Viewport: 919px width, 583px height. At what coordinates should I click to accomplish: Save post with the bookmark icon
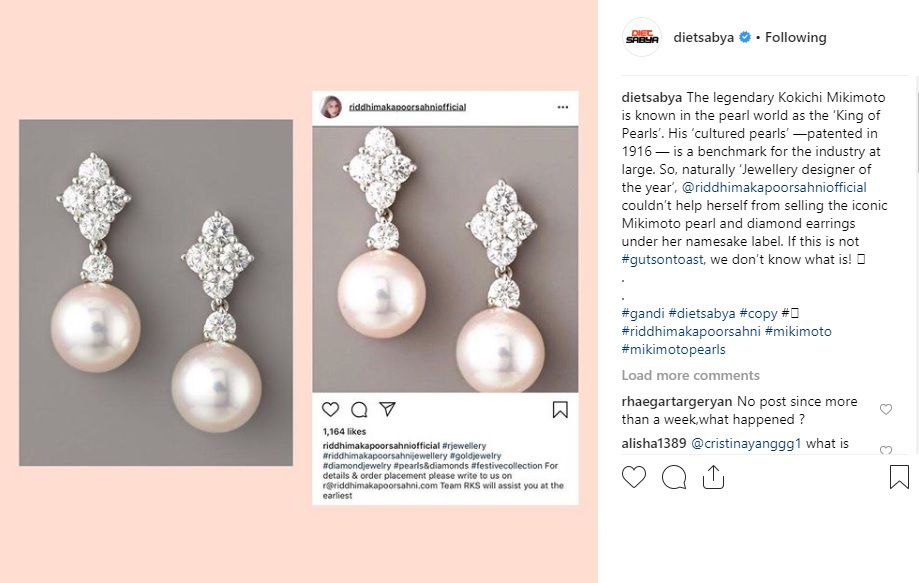tap(899, 478)
